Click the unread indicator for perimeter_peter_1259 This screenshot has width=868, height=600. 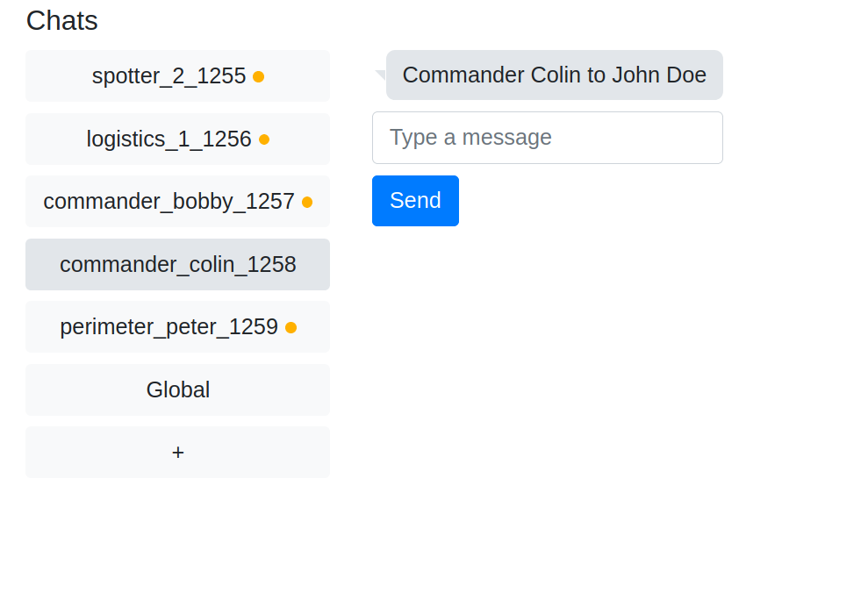click(291, 327)
